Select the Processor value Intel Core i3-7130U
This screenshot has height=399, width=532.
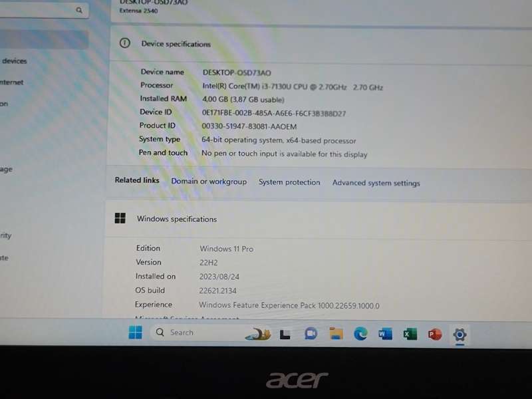(293, 86)
